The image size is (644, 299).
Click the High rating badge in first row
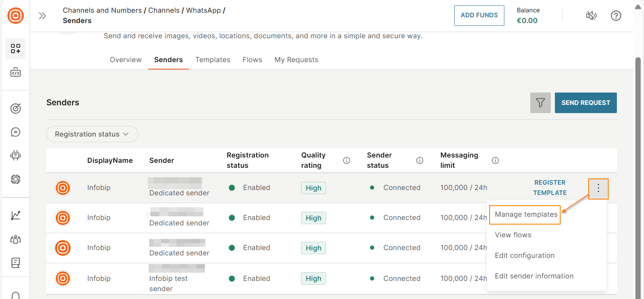click(x=313, y=188)
